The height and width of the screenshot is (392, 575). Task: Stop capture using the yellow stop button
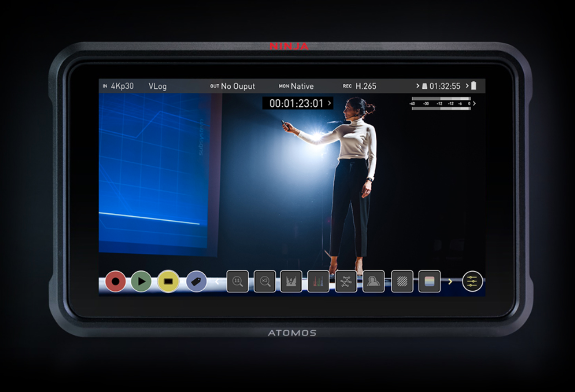pyautogui.click(x=168, y=282)
